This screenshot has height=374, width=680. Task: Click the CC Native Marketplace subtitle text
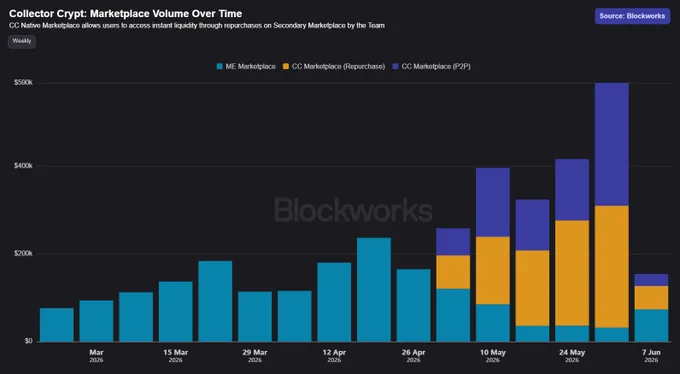pos(196,26)
